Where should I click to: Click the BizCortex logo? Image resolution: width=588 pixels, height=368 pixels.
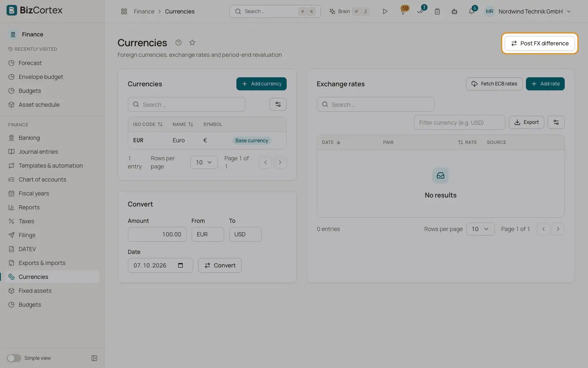coord(35,10)
